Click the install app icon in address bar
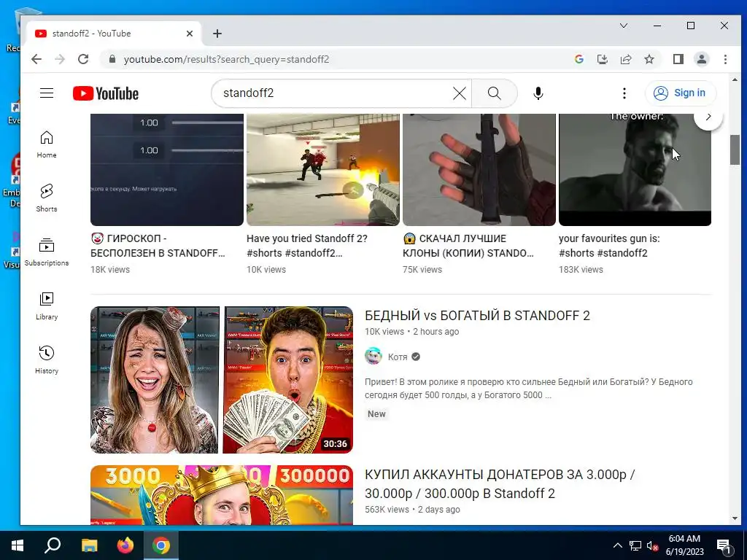This screenshot has width=747, height=560. (x=602, y=59)
